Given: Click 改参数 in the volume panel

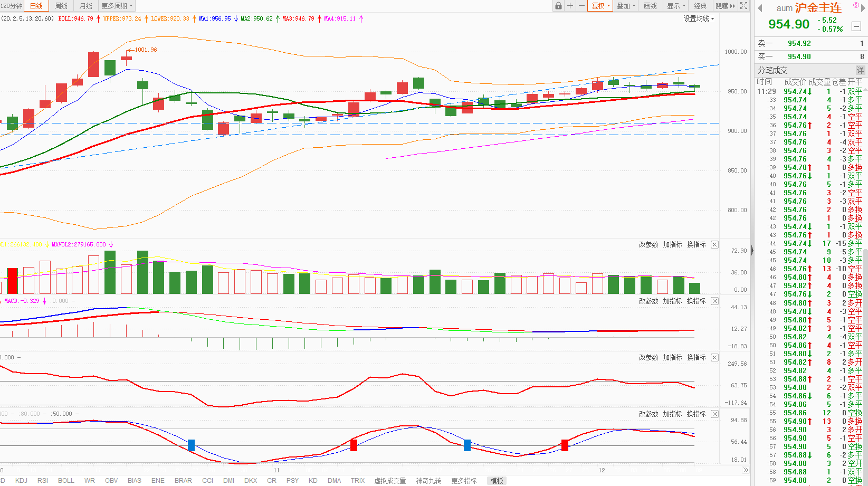Looking at the screenshot, I should [648, 244].
